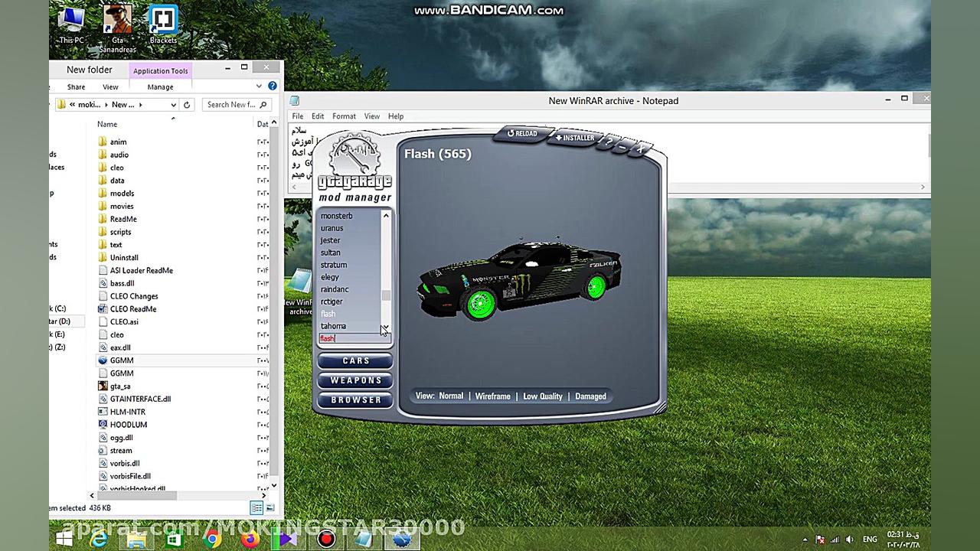Select raindanc in the car list

click(x=335, y=289)
